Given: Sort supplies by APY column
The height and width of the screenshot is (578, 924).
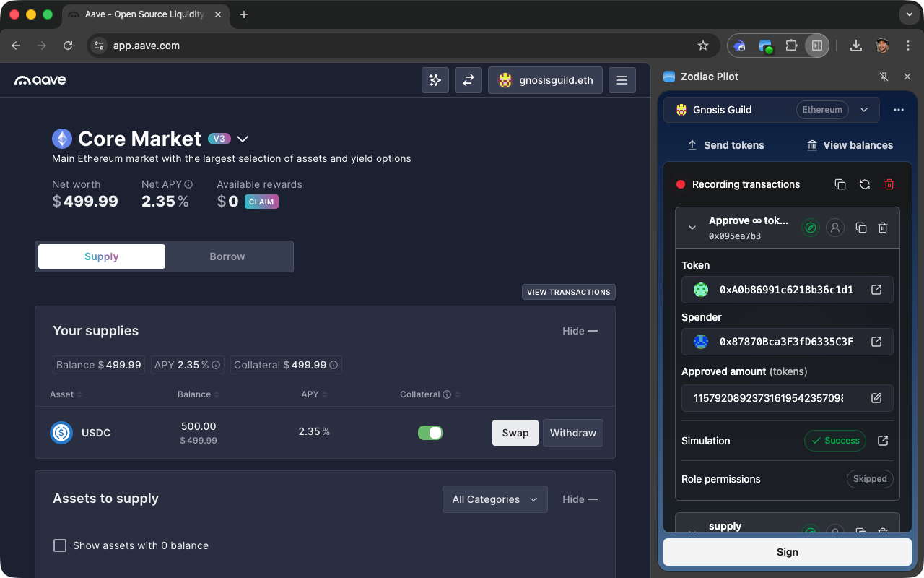Looking at the screenshot, I should (x=315, y=394).
